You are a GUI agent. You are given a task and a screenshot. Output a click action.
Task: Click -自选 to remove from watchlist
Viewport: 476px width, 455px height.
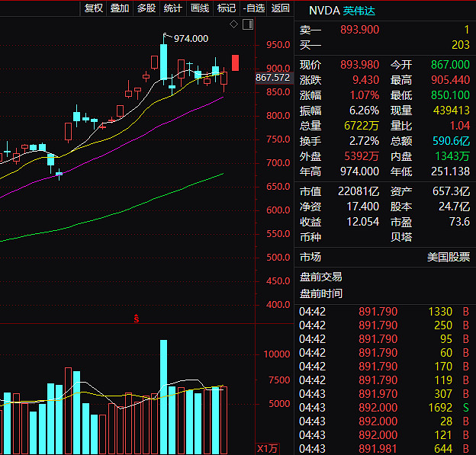point(254,8)
